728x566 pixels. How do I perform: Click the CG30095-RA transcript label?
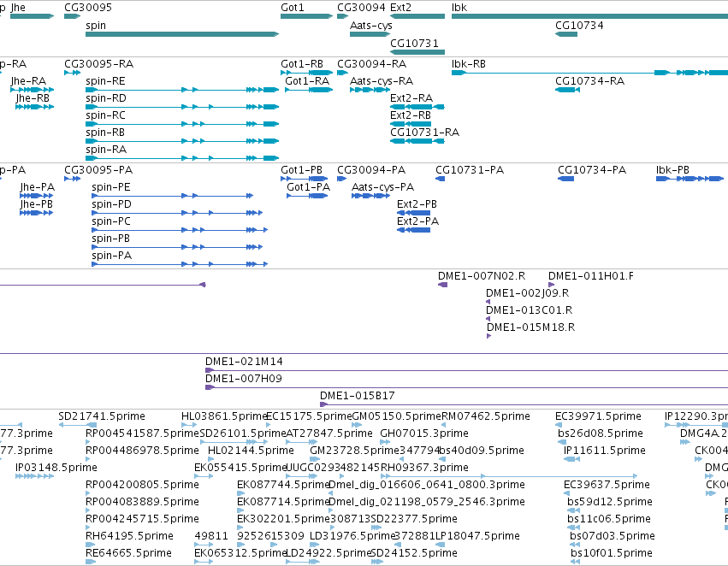tap(99, 63)
